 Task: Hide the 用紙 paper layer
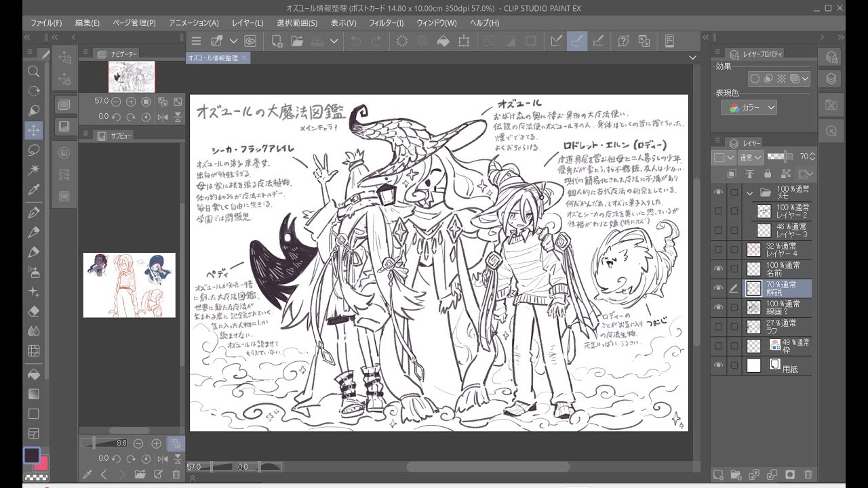click(719, 365)
